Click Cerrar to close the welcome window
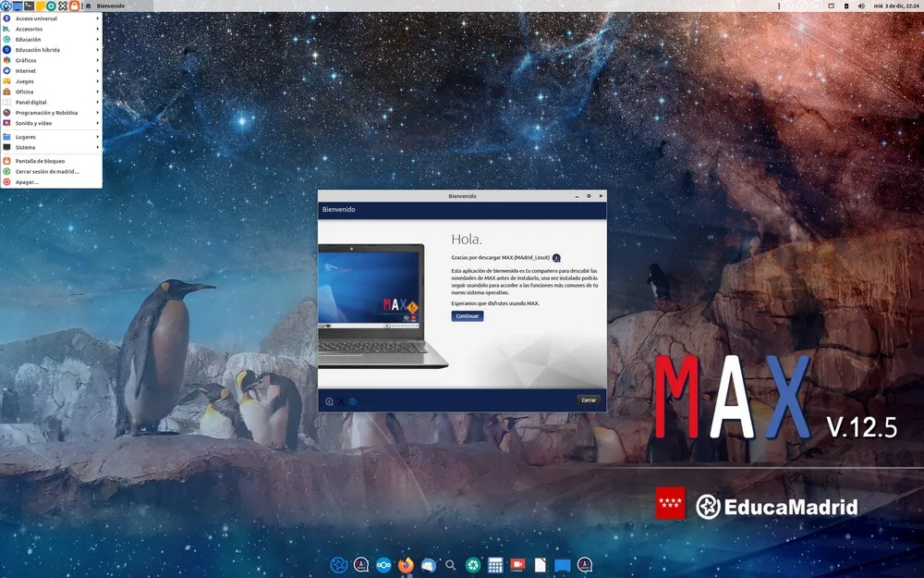This screenshot has height=578, width=924. click(589, 400)
